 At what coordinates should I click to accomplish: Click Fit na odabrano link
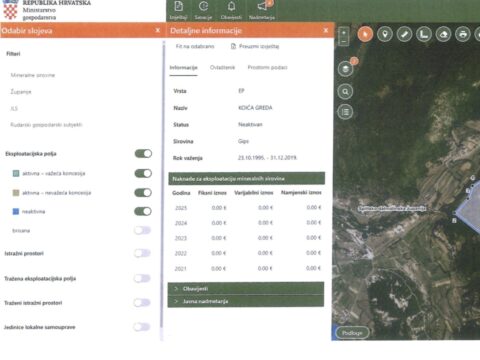click(195, 46)
